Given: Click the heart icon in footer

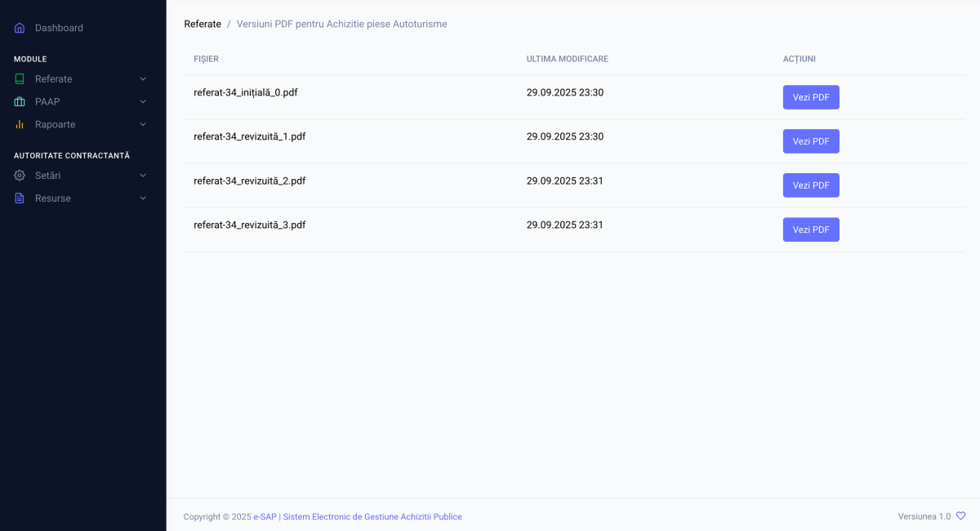Looking at the screenshot, I should (x=960, y=516).
